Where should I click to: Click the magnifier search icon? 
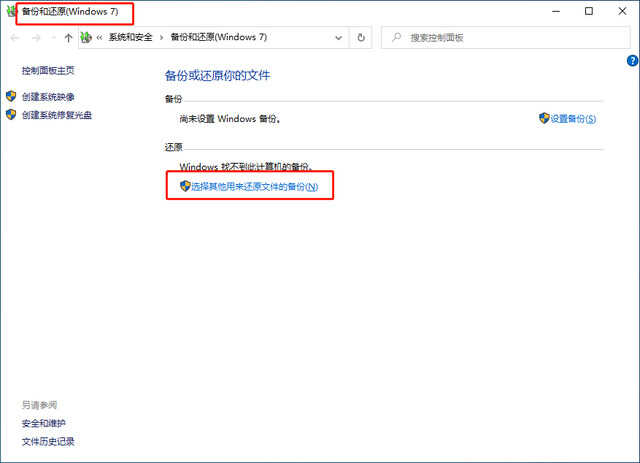pyautogui.click(x=396, y=38)
